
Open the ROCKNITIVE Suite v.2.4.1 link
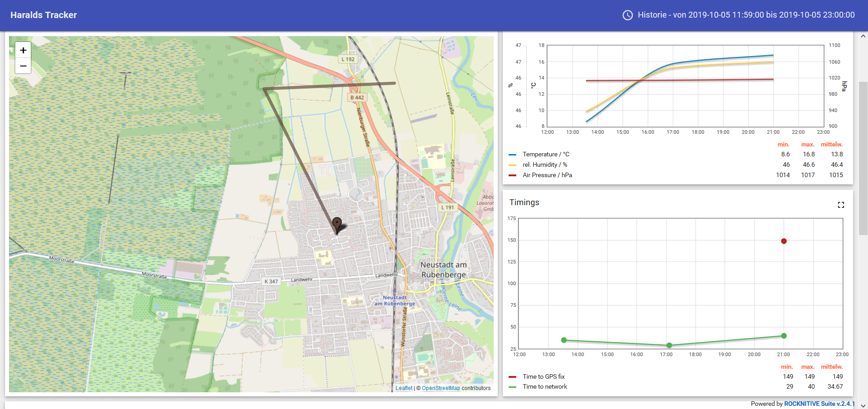819,404
